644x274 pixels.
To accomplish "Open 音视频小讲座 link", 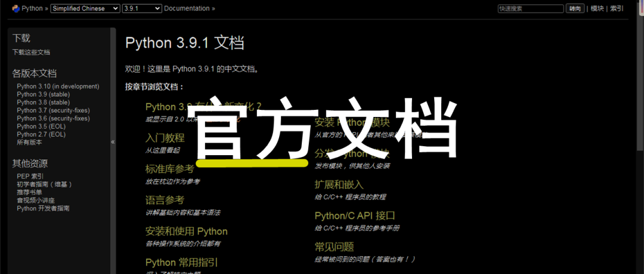I will [x=36, y=201].
